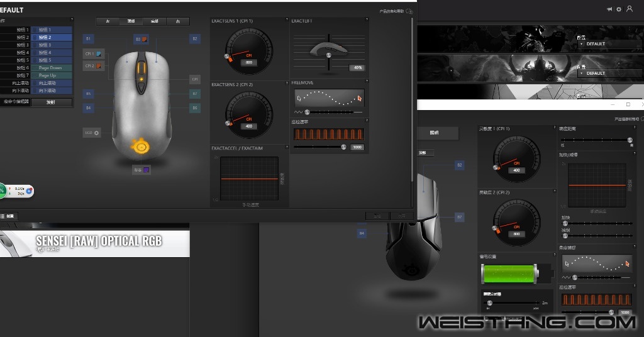The width and height of the screenshot is (644, 337).
Task: Open the B3 scroll wheel color setting
Action: click(x=145, y=40)
